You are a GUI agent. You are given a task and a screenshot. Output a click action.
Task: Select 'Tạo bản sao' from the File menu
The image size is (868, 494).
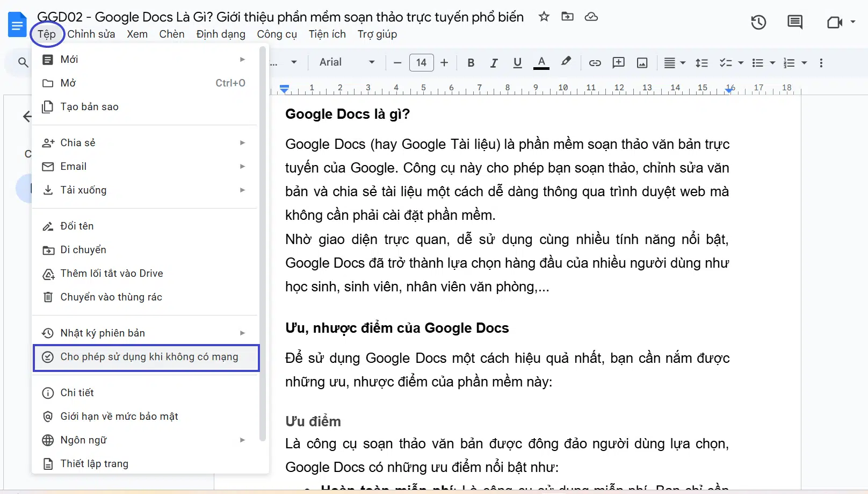(88, 106)
